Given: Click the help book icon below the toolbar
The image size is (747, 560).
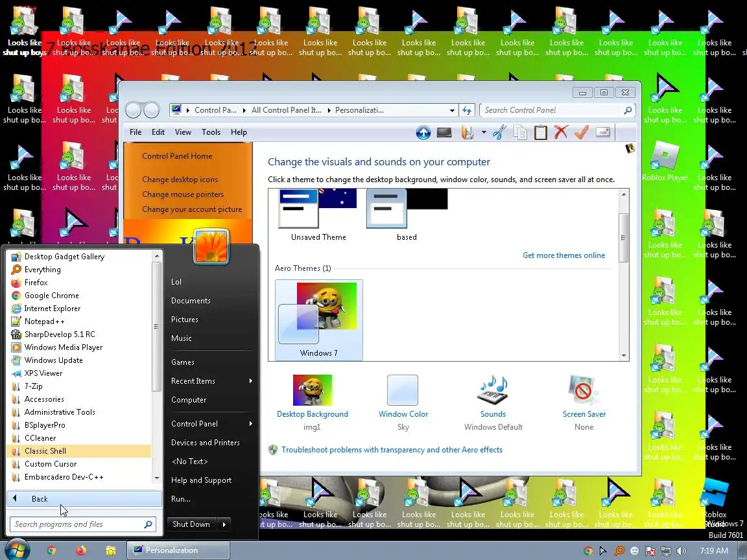Looking at the screenshot, I should [630, 148].
